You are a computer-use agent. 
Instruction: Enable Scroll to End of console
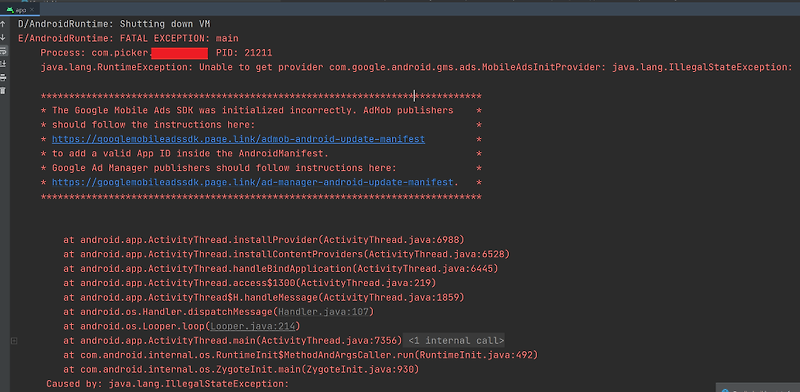click(x=3, y=64)
